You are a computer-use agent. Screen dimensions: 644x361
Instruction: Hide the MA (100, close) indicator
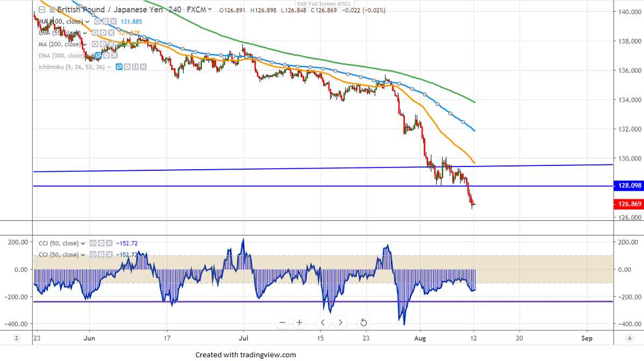97,22
